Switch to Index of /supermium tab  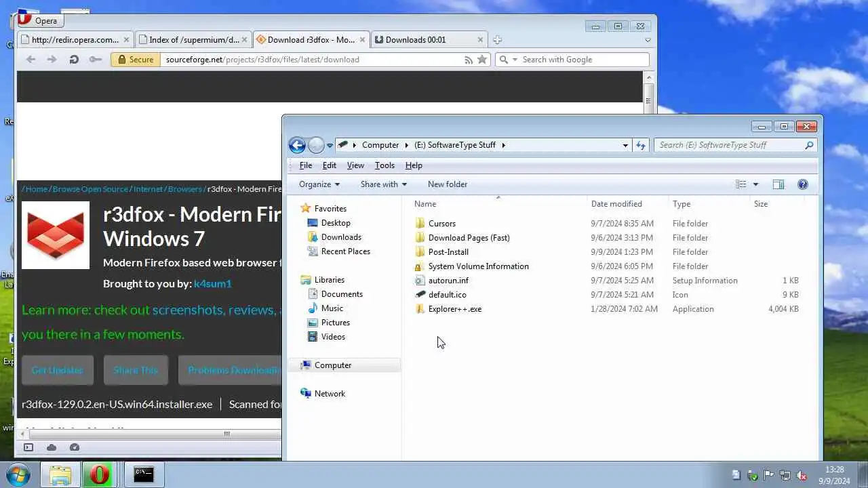[193, 39]
